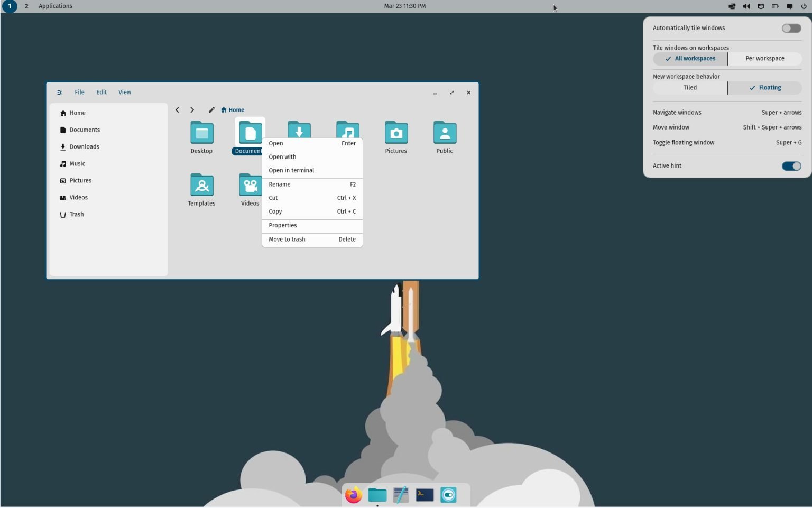Click the volume icon in the top panel
This screenshot has height=508, width=812.
click(746, 6)
